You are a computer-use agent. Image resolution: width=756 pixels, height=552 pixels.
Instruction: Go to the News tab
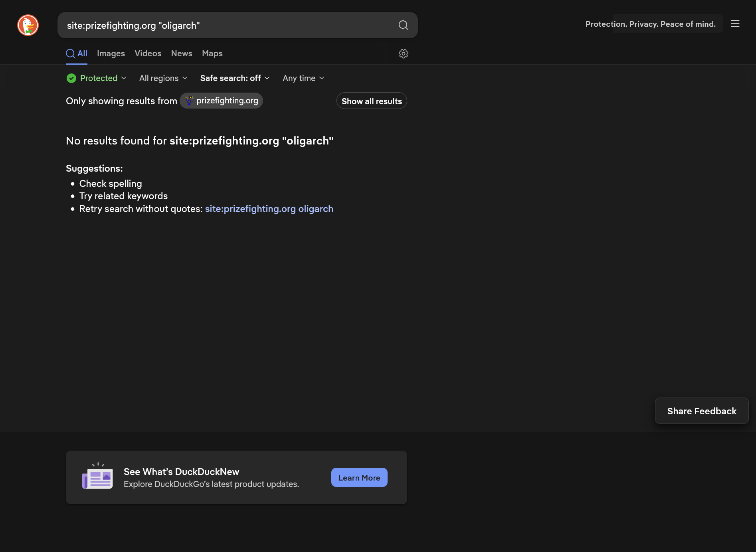click(x=181, y=53)
